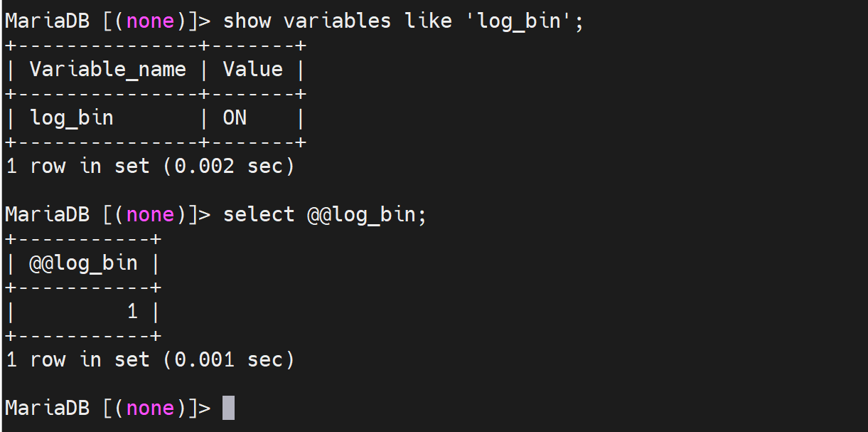
Task: Click the Value column header
Action: pyautogui.click(x=252, y=69)
